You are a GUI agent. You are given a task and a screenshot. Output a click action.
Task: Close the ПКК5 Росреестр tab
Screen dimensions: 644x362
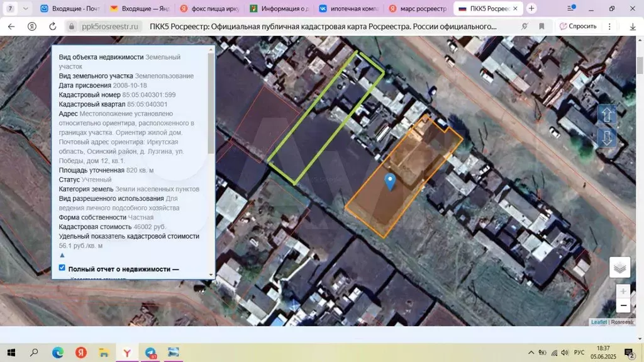pos(515,8)
